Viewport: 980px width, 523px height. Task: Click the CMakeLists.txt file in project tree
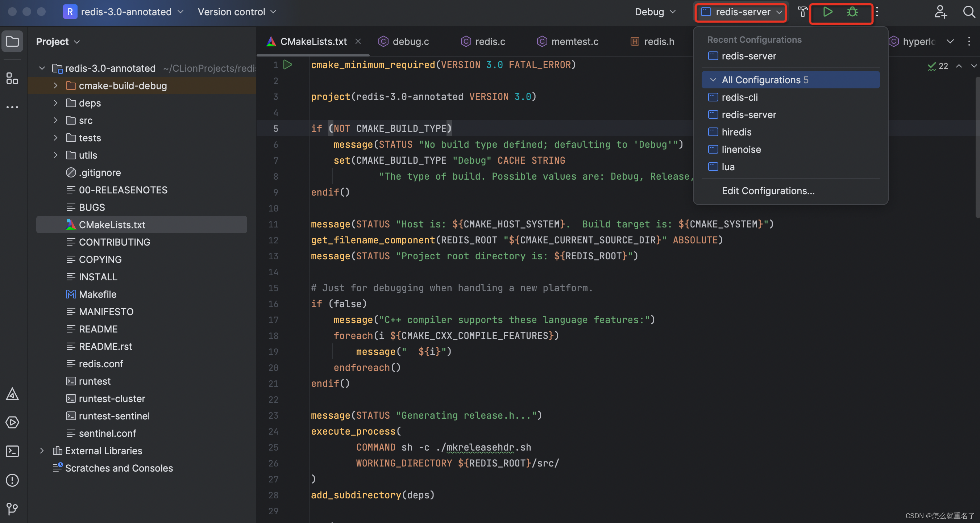[x=112, y=224]
